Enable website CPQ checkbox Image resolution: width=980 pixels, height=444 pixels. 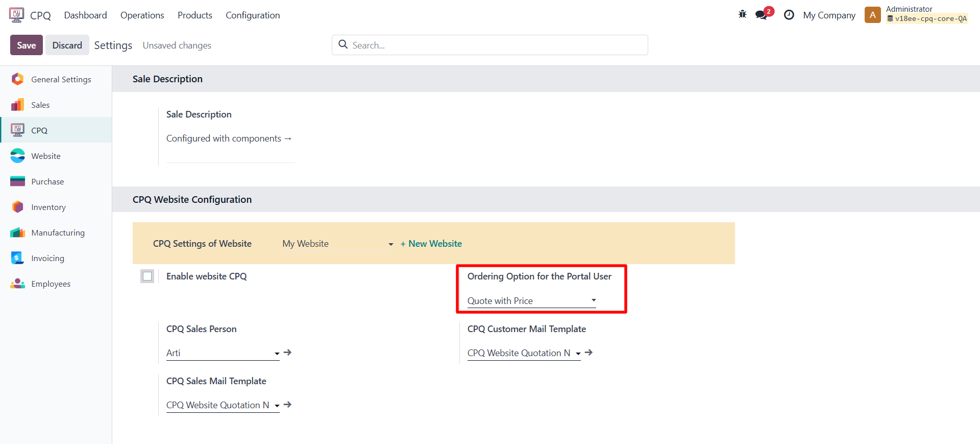coord(148,276)
